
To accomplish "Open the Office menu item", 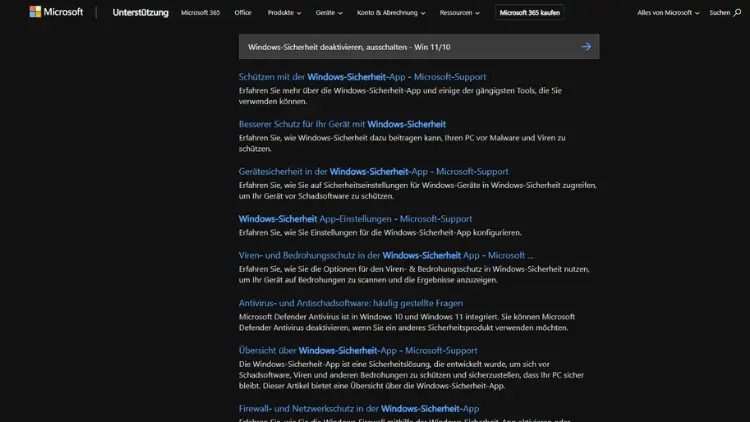I will [243, 13].
